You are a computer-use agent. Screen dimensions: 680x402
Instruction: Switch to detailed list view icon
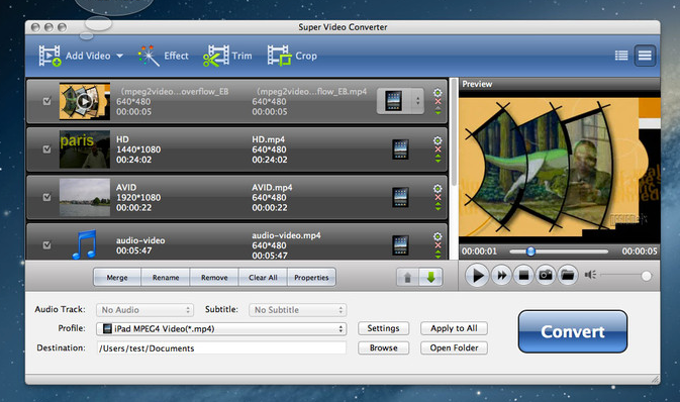tap(645, 56)
